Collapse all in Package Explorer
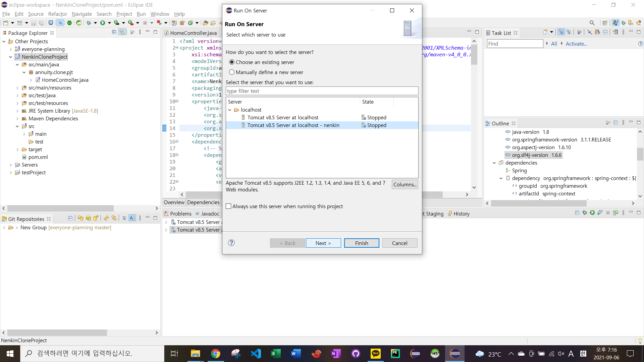The width and height of the screenshot is (644, 362). pos(114,32)
